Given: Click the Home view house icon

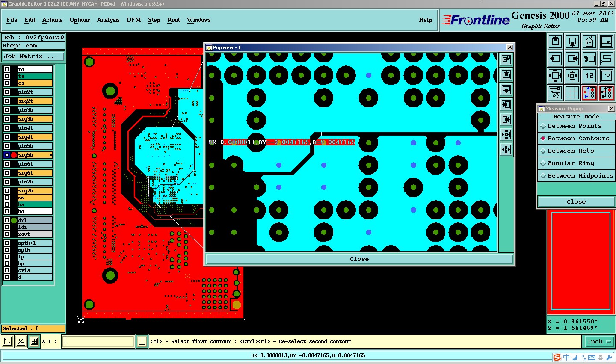Looking at the screenshot, I should 589,42.
